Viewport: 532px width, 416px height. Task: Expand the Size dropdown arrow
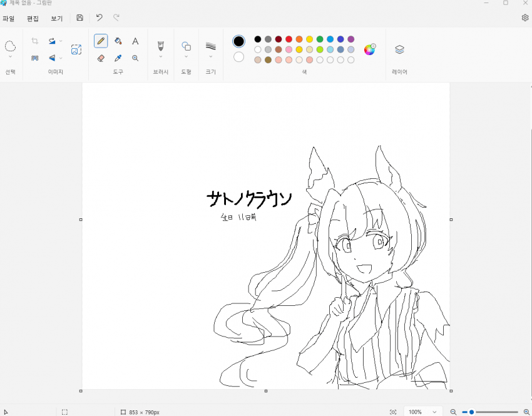[x=211, y=57]
